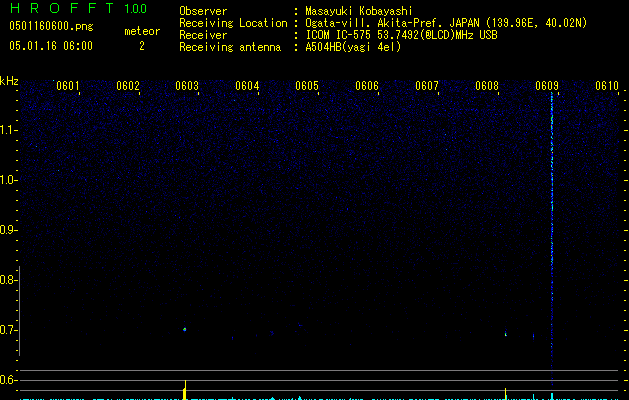Click the antenna text A504HB(yagi 4el)

coord(353,47)
